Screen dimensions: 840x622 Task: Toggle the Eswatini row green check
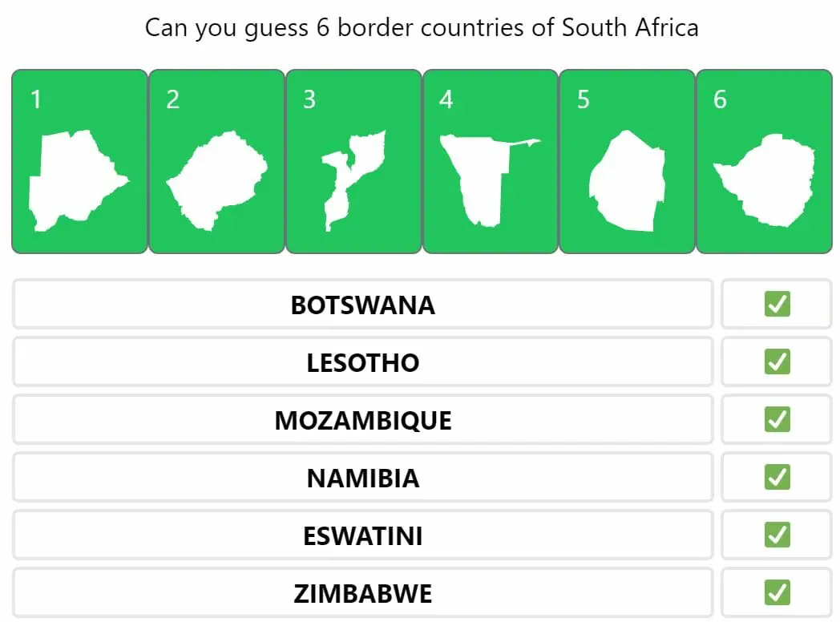777,535
